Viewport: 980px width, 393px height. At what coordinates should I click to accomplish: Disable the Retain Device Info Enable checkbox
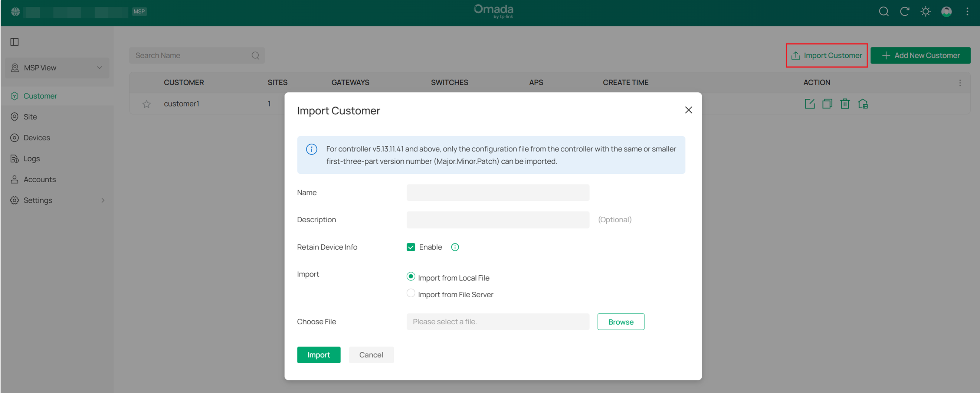(x=411, y=247)
